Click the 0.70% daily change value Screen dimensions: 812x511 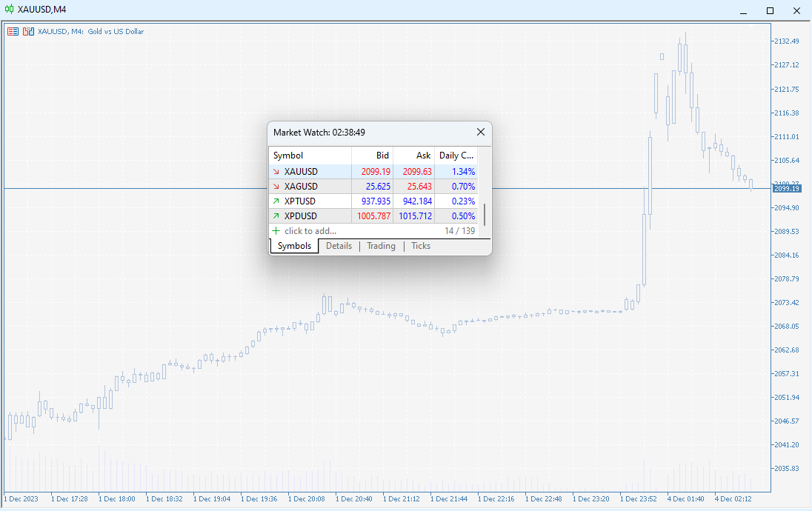463,187
